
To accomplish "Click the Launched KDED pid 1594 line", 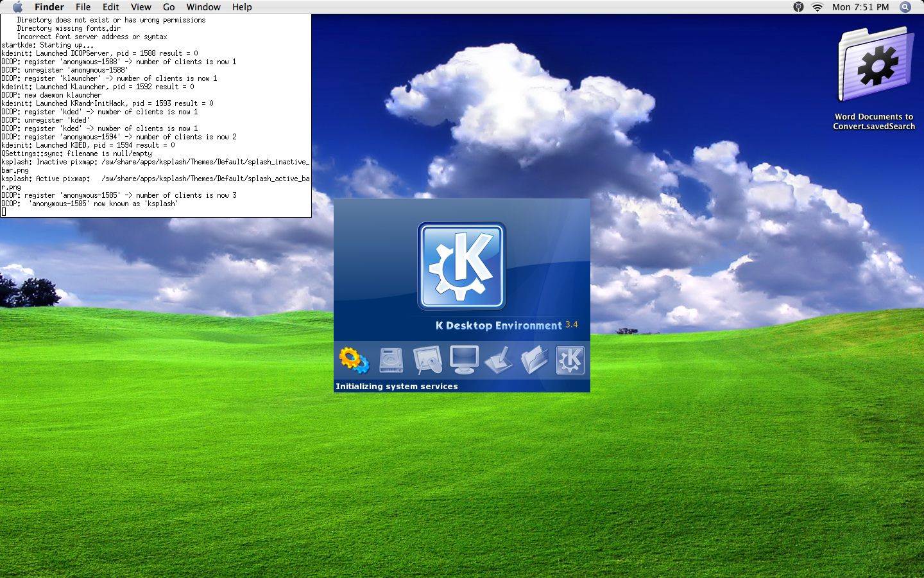I will (x=88, y=145).
